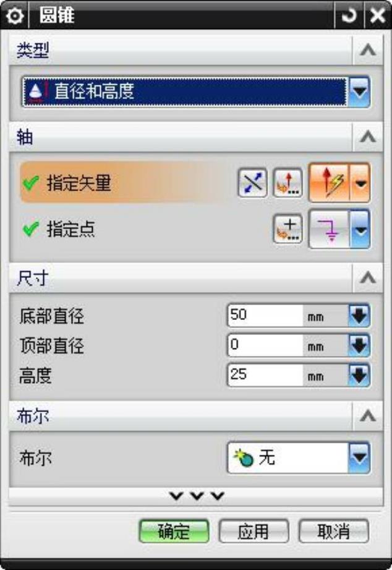The height and width of the screenshot is (570, 392).
Task: Click the gear settings icon in title bar
Action: (x=15, y=16)
